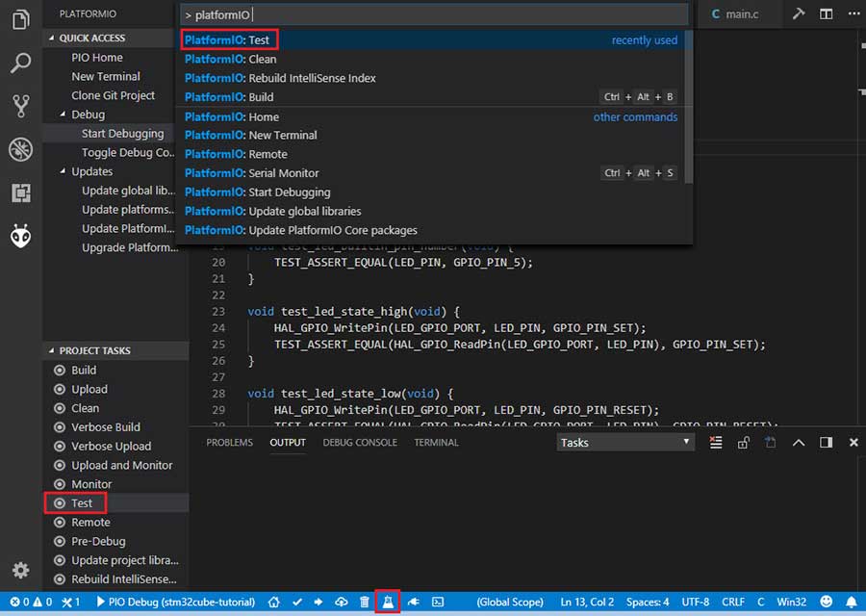Image resolution: width=866 pixels, height=616 pixels.
Task: Clear output using the clear list icon
Action: (715, 443)
